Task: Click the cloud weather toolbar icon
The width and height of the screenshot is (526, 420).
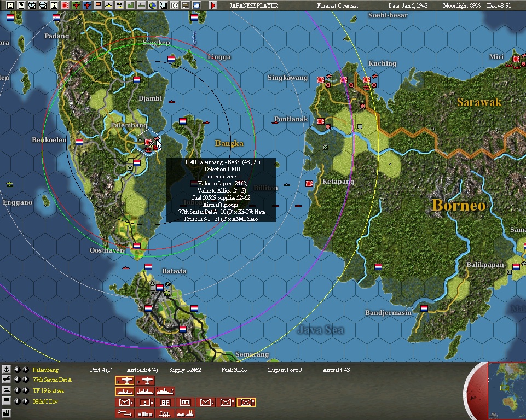Action: (196, 5)
